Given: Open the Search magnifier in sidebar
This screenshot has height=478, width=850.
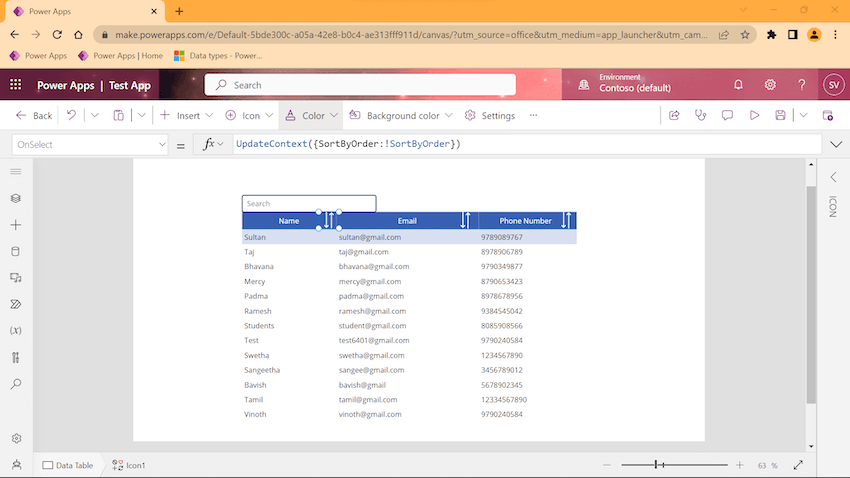Looking at the screenshot, I should [16, 384].
